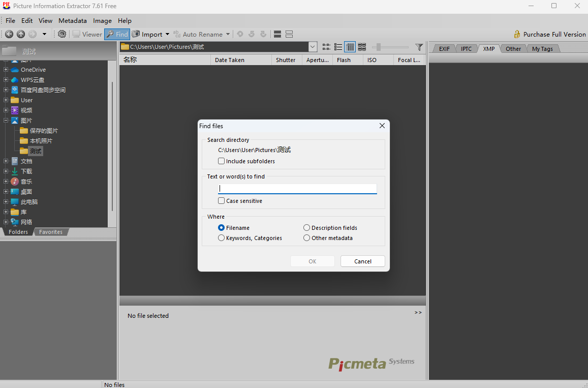Screen dimensions: 588x388
Task: Toggle the Find magnifier toolbar button
Action: (117, 34)
